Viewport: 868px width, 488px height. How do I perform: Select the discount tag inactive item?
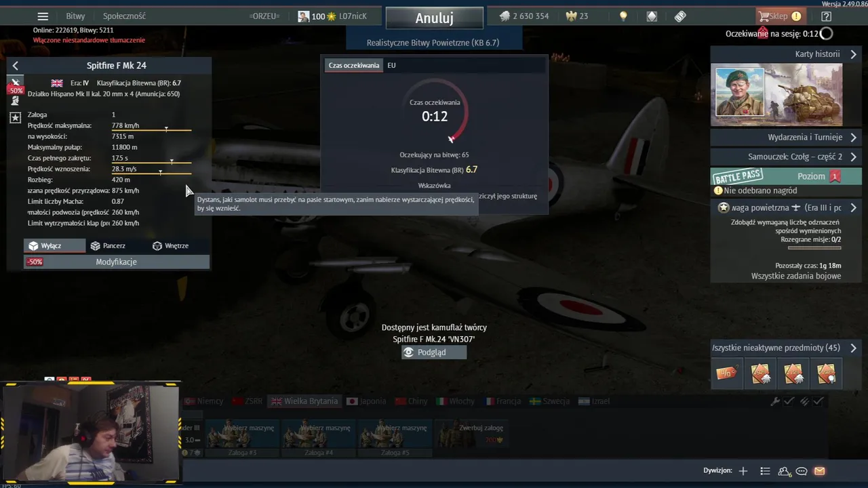click(x=726, y=373)
